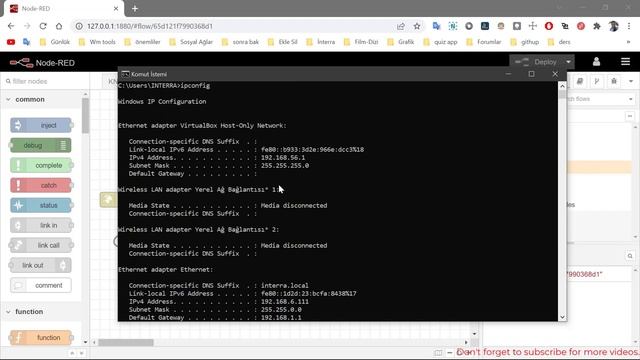This screenshot has height=360, width=640.
Task: Go forward in browser history
Action: pos(27,26)
